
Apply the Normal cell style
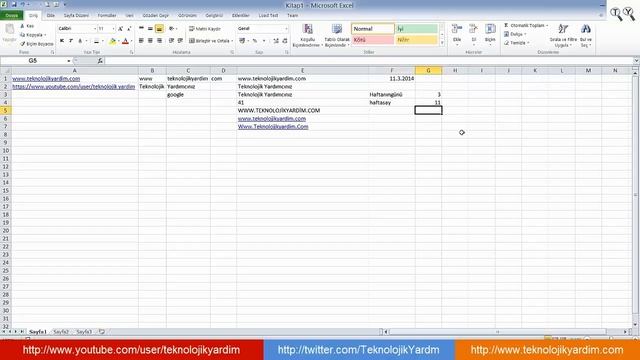tap(373, 29)
